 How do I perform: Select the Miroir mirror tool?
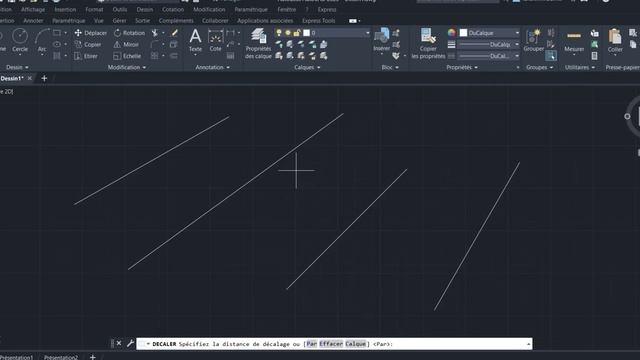(126, 44)
